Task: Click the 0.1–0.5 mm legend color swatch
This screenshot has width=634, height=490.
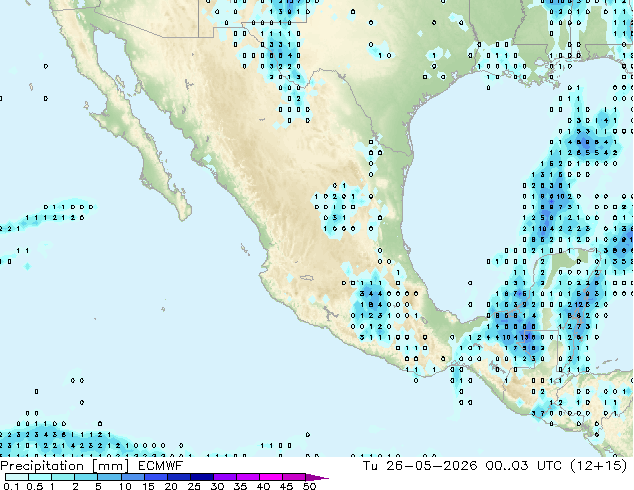Action: click(17, 477)
